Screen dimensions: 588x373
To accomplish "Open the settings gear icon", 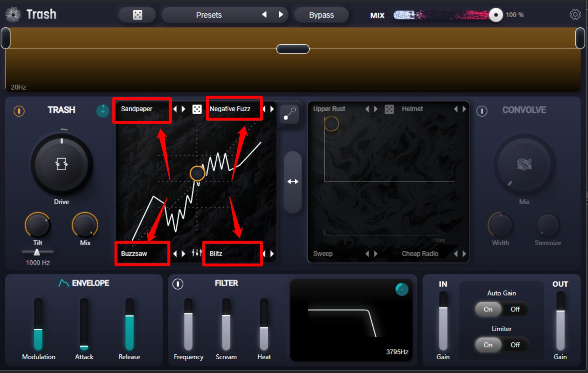I will tap(575, 15).
